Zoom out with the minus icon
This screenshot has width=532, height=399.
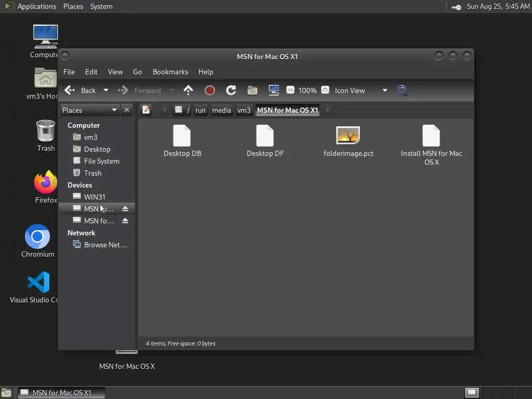[x=290, y=90]
